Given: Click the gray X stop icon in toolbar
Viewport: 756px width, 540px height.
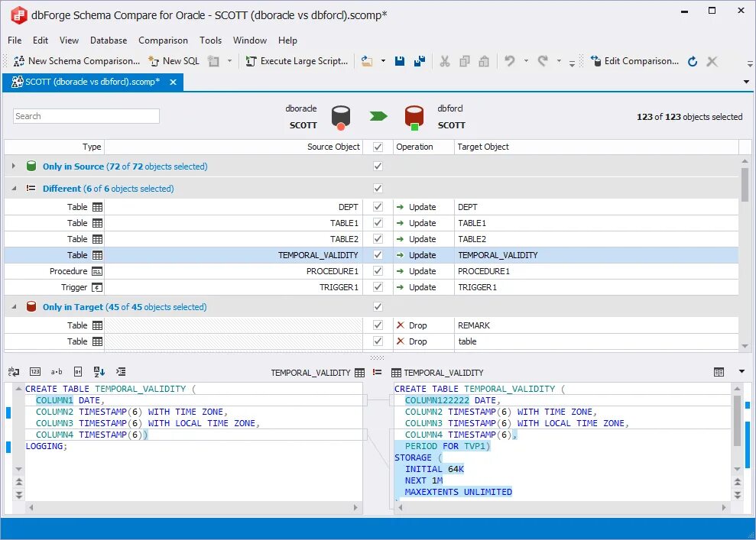Looking at the screenshot, I should (712, 61).
